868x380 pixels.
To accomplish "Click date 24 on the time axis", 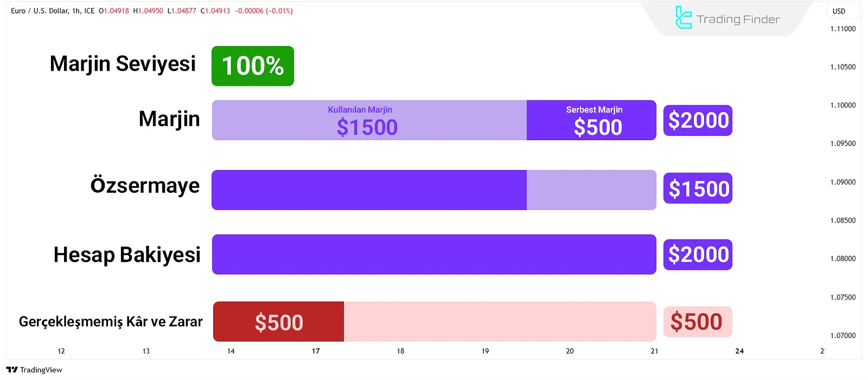I will coord(739,351).
